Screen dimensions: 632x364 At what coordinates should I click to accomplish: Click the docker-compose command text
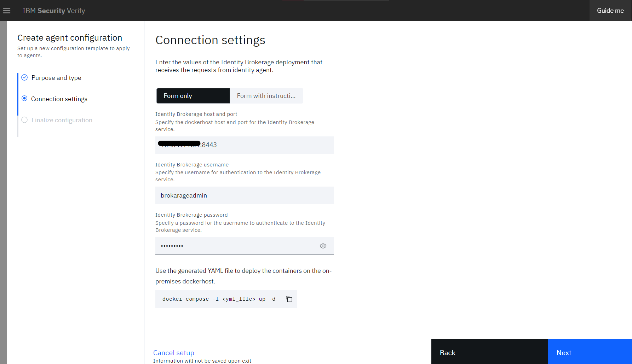[219, 299]
